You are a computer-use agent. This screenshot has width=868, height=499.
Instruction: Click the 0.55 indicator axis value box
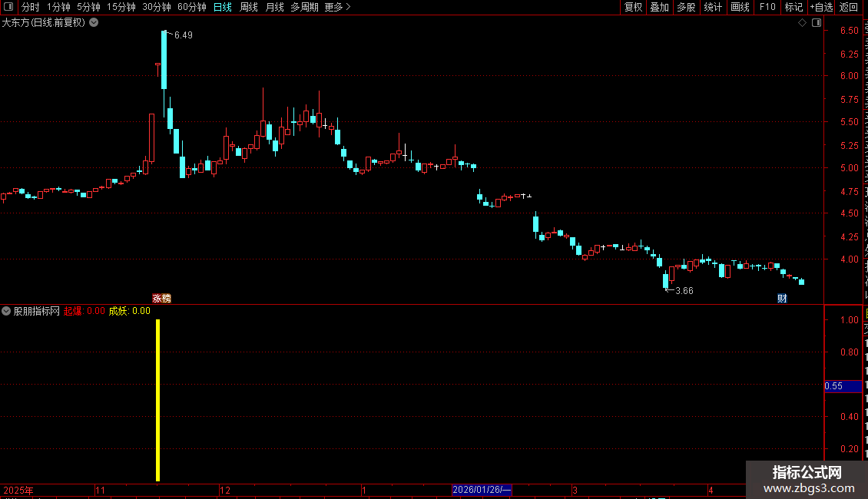[843, 386]
